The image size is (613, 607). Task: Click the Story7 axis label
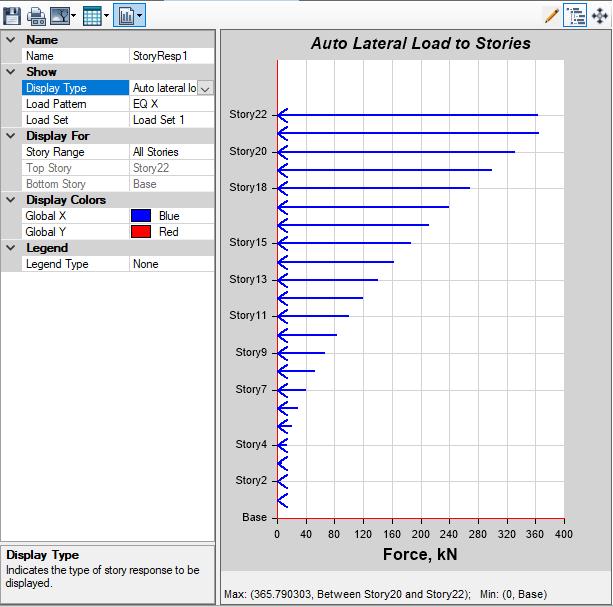tap(251, 389)
